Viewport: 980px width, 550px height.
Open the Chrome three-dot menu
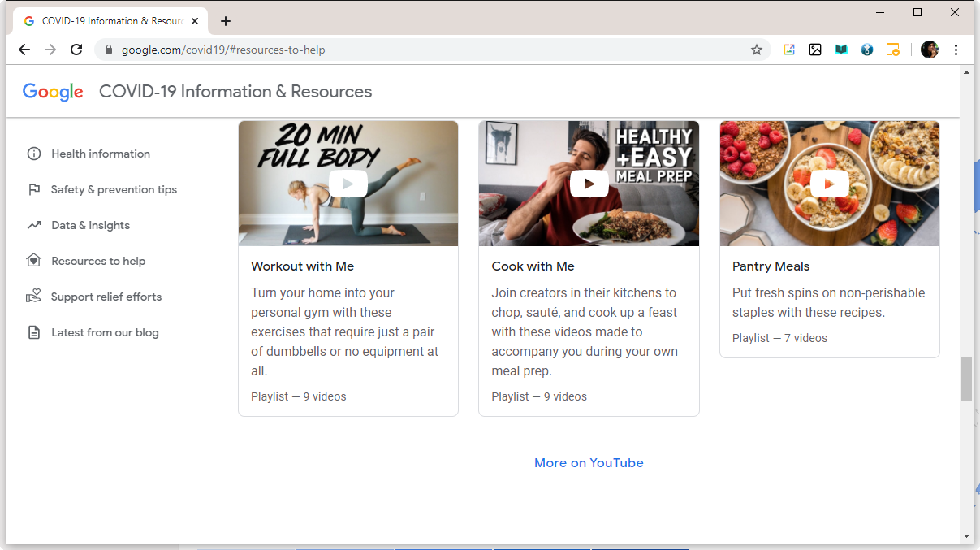pyautogui.click(x=956, y=50)
